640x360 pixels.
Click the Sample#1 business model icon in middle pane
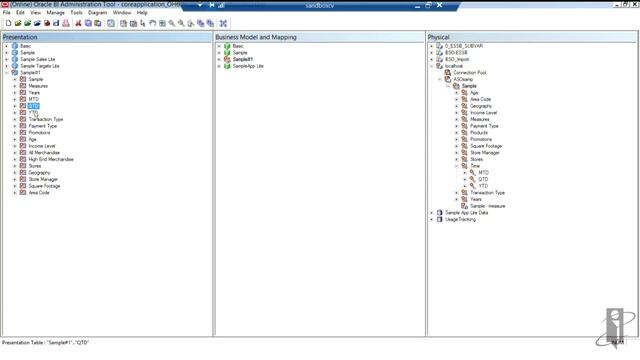coord(227,59)
